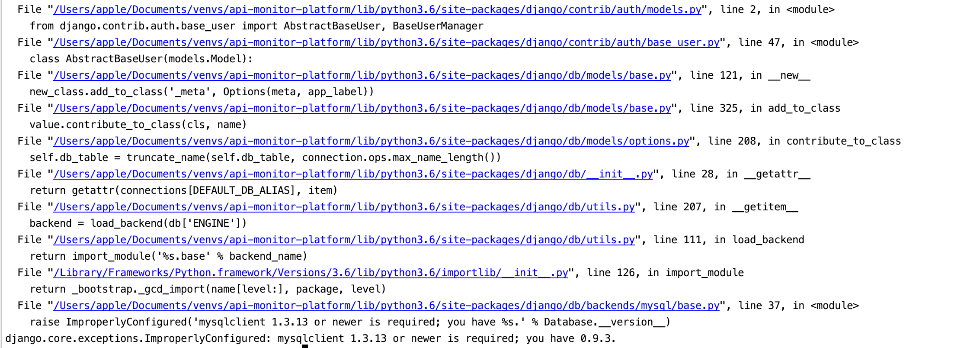Click the "return import_module('%s.base' % backend_name)" line
This screenshot has height=348, width=980.
(169, 256)
